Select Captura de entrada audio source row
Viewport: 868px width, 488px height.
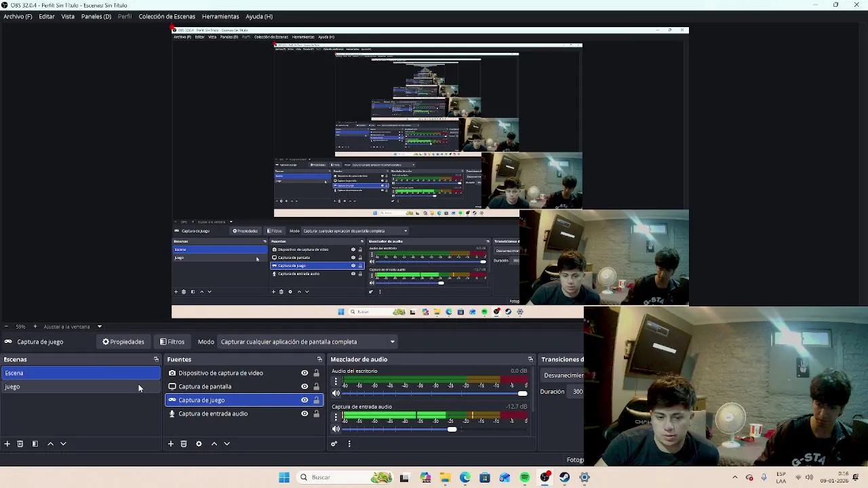[244, 413]
